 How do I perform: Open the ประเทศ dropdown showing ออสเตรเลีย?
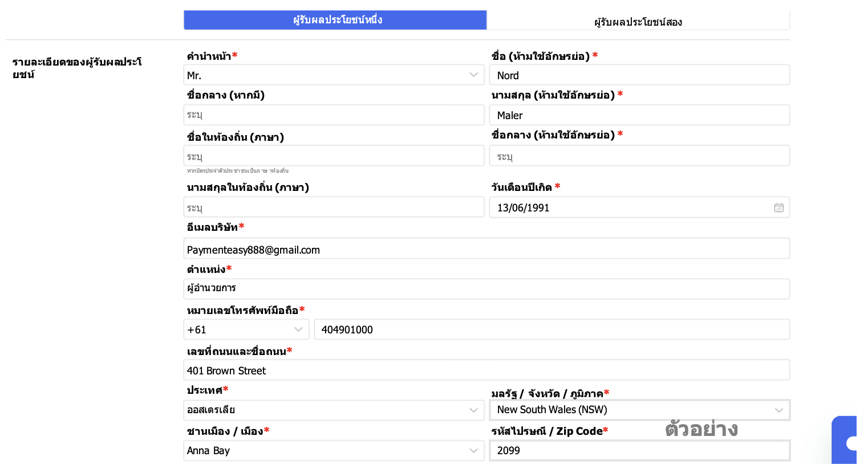[x=334, y=410]
